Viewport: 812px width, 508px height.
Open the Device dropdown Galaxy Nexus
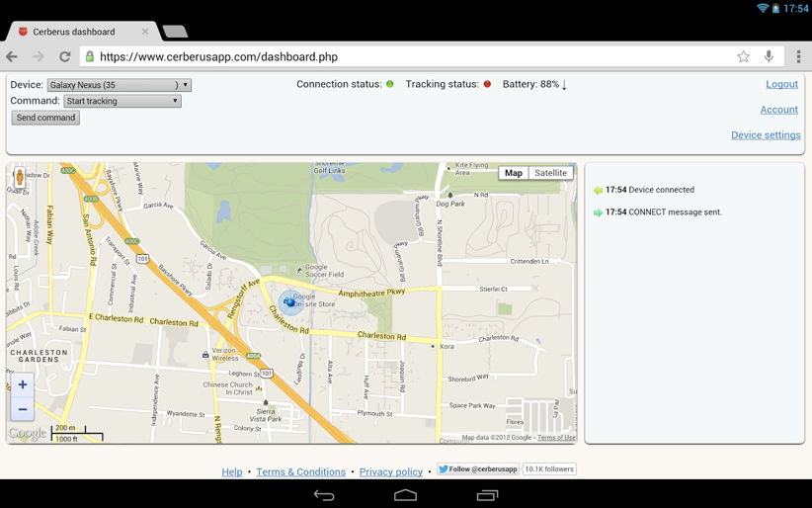(x=119, y=85)
